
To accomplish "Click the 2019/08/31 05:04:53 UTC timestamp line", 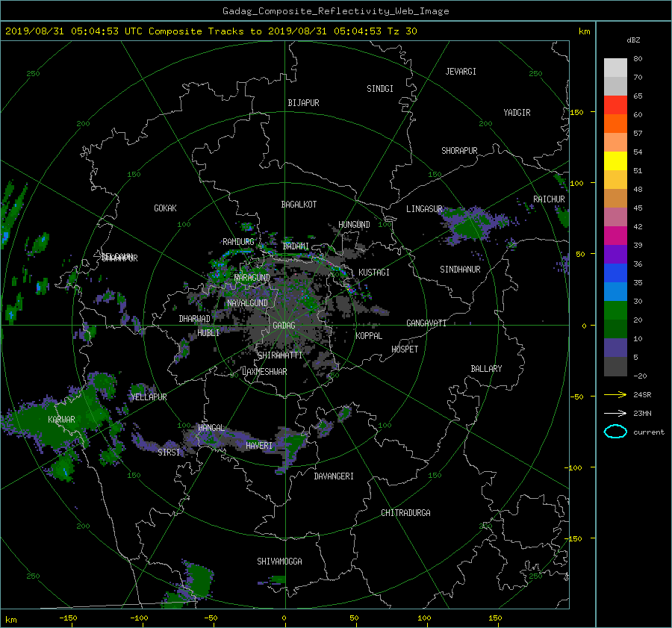I will [211, 31].
